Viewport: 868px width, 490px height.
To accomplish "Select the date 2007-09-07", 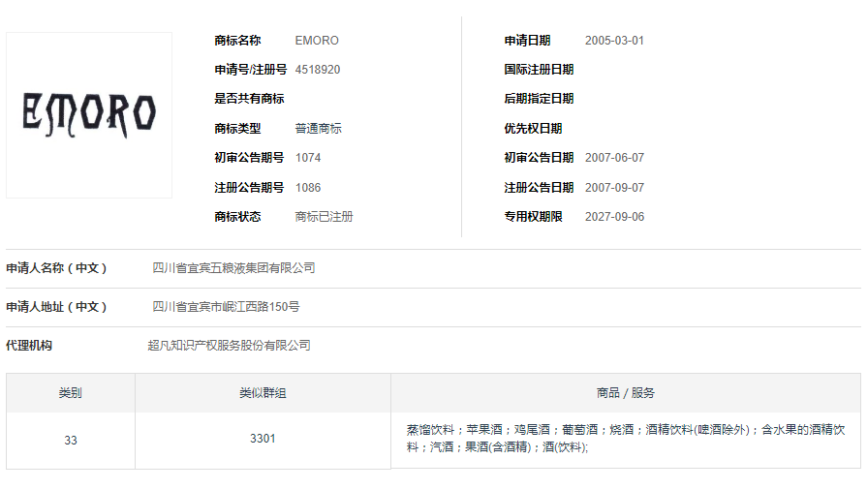I will pyautogui.click(x=614, y=188).
